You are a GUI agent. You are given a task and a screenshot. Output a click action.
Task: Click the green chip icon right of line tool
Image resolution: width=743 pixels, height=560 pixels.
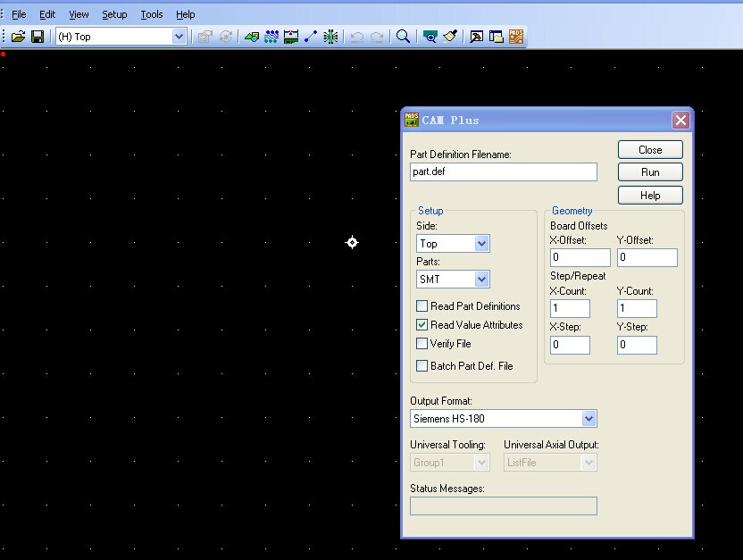coord(331,37)
